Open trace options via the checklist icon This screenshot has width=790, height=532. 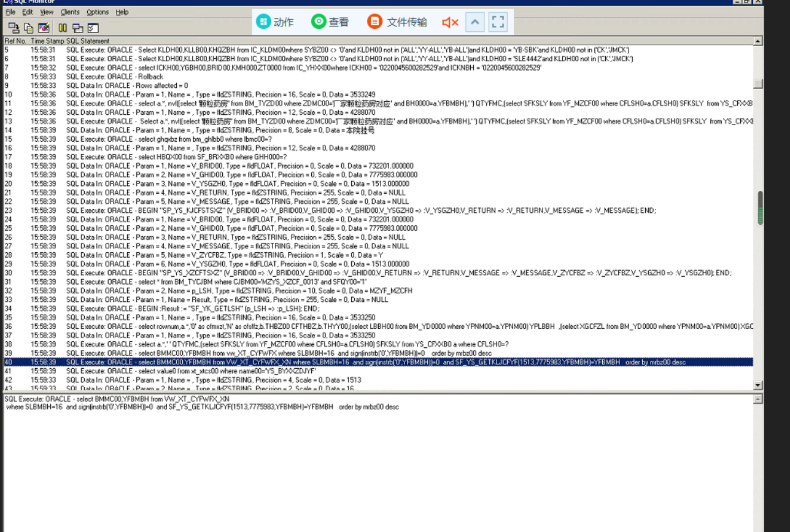[x=93, y=28]
